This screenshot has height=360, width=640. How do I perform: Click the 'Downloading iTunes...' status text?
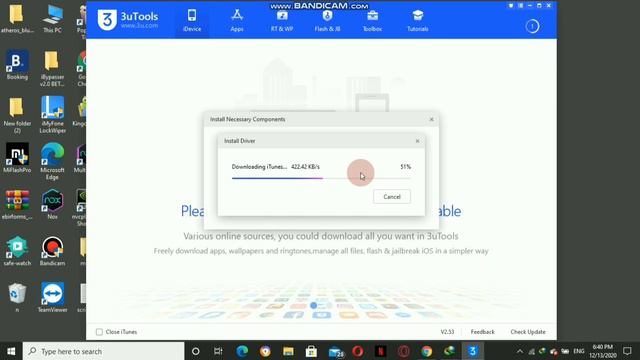259,167
